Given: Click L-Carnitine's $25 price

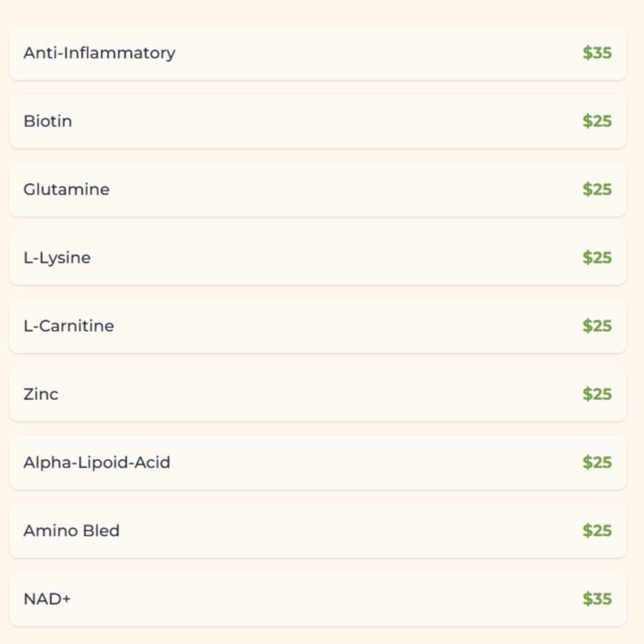Looking at the screenshot, I should click(597, 326).
